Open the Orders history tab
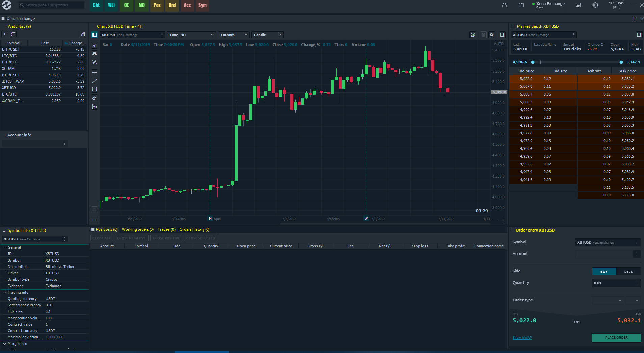644x353 pixels. [194, 229]
